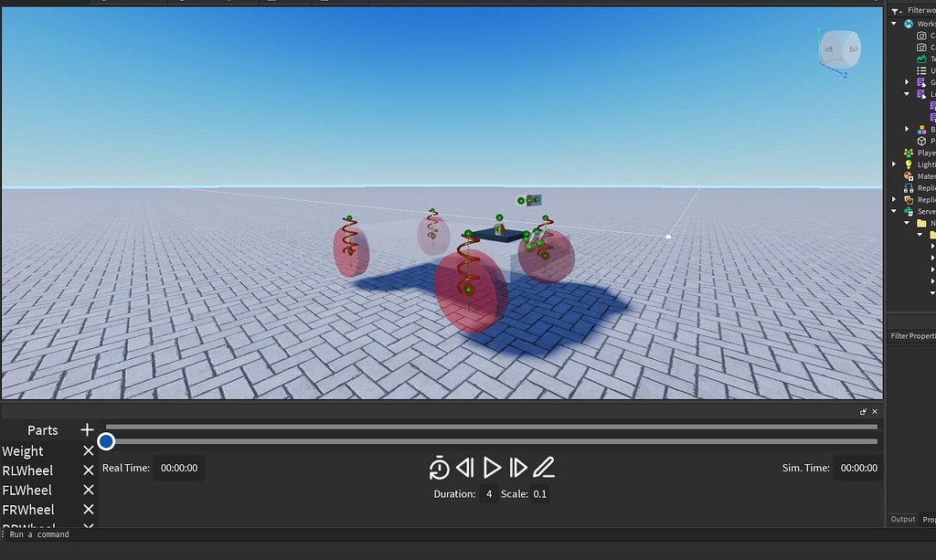
Task: Click the filter funnel icon above Explorer
Action: pos(895,10)
